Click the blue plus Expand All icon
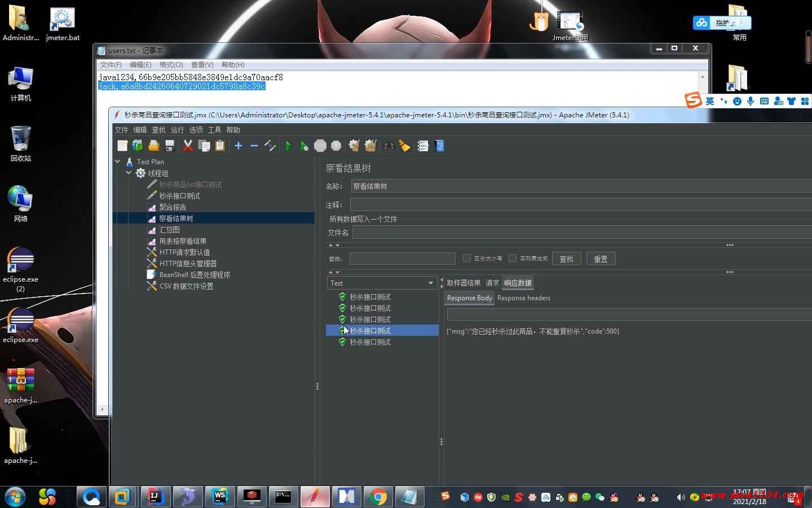 tap(239, 146)
